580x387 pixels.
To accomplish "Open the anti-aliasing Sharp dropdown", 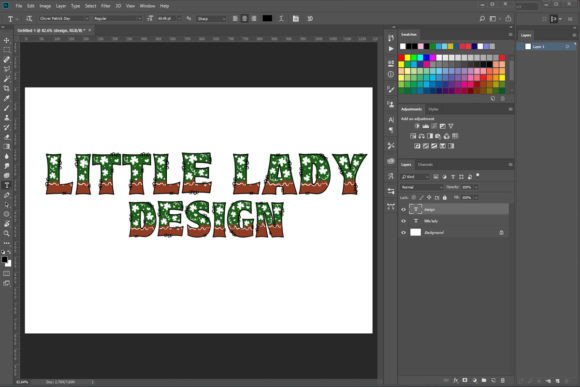I will click(211, 18).
